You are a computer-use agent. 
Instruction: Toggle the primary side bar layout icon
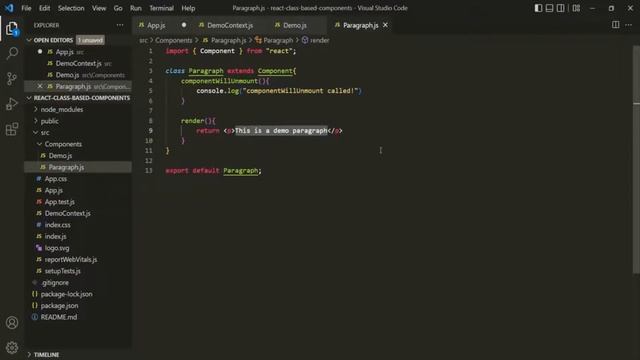[538, 8]
